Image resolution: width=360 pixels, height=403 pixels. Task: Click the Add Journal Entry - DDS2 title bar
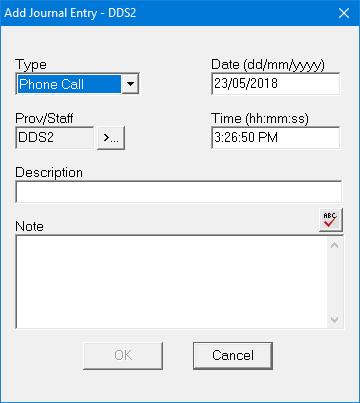pos(167,13)
